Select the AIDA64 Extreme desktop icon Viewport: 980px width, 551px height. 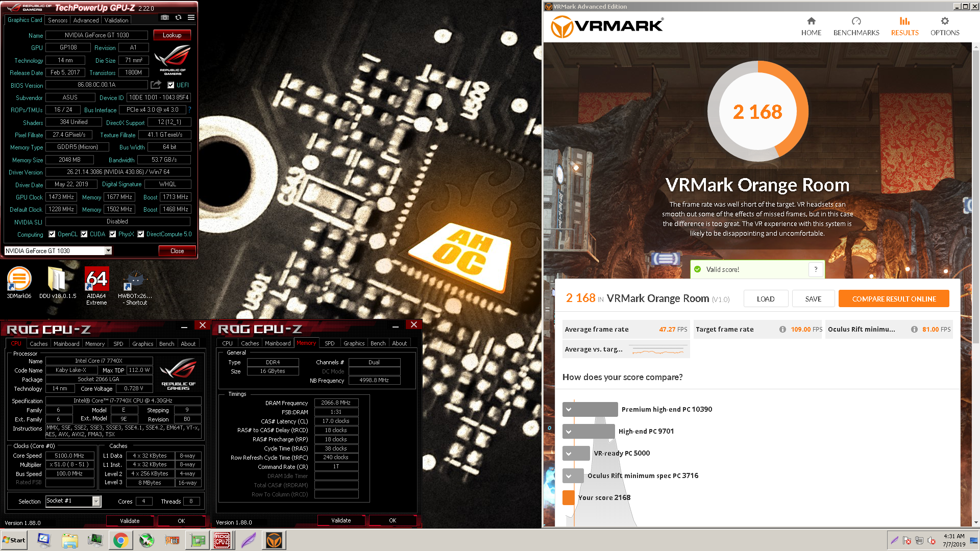96,286
